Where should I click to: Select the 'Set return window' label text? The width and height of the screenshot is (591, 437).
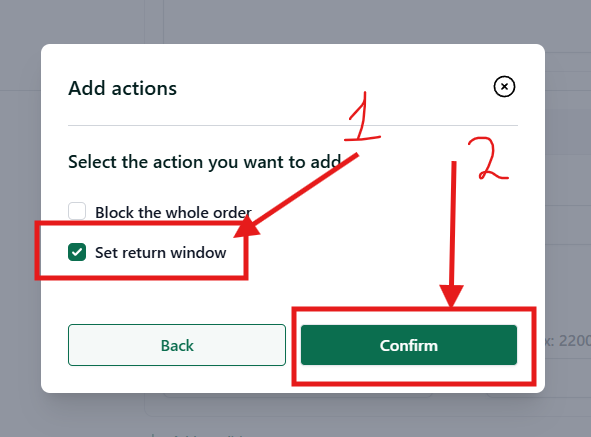161,252
